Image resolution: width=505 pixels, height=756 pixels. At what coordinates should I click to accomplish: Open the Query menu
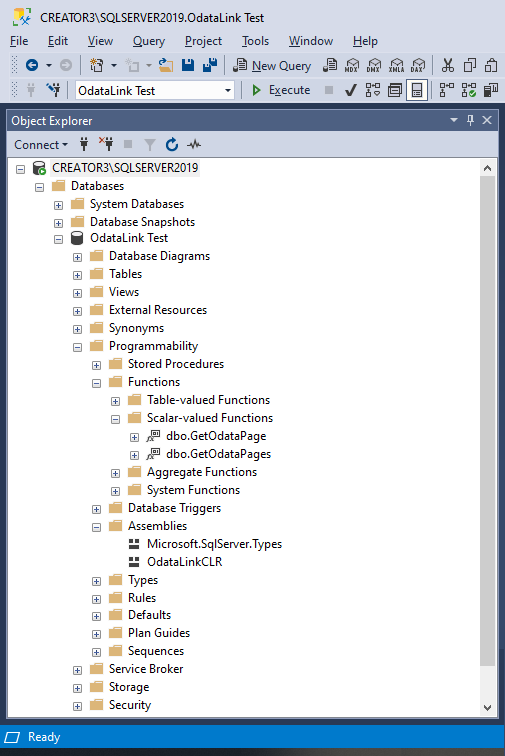point(149,41)
